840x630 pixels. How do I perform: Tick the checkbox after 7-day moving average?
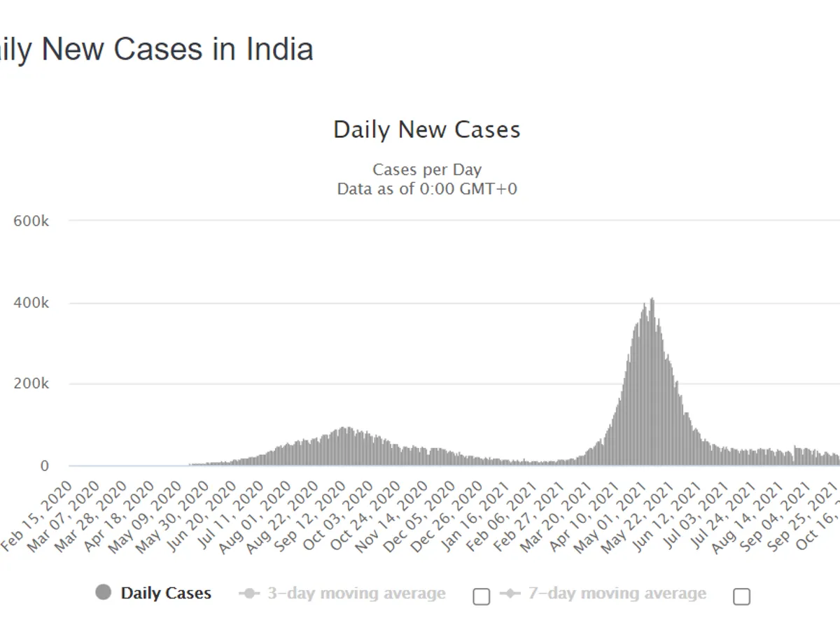pyautogui.click(x=741, y=596)
